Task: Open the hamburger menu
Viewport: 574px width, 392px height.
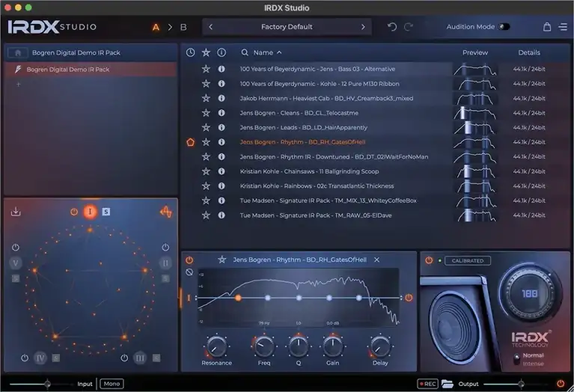Action: [563, 27]
